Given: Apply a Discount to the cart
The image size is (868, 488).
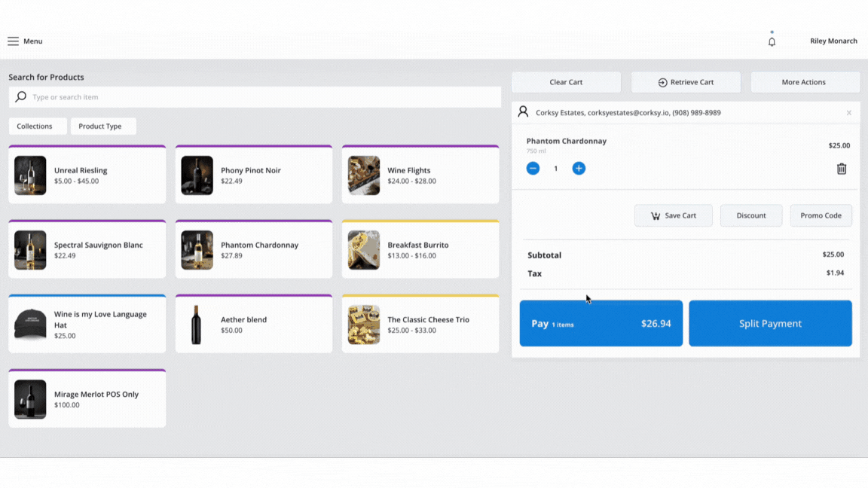Looking at the screenshot, I should pos(751,215).
